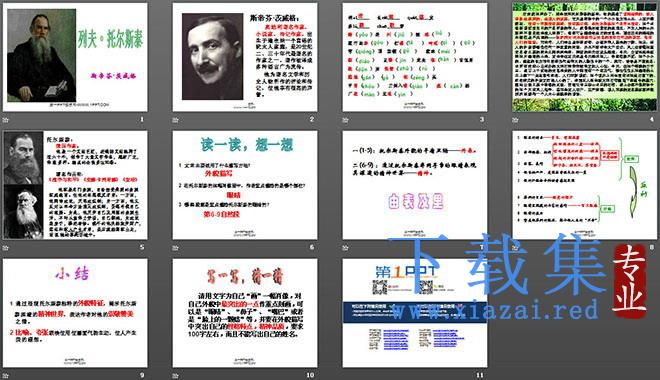Click the animation star icon under slide 9
This screenshot has width=660, height=380.
point(6,375)
